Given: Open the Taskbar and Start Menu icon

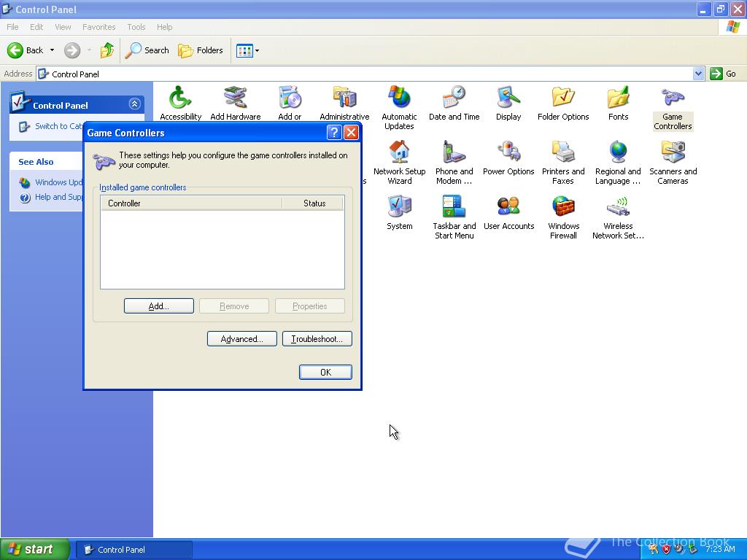Looking at the screenshot, I should pos(454,217).
